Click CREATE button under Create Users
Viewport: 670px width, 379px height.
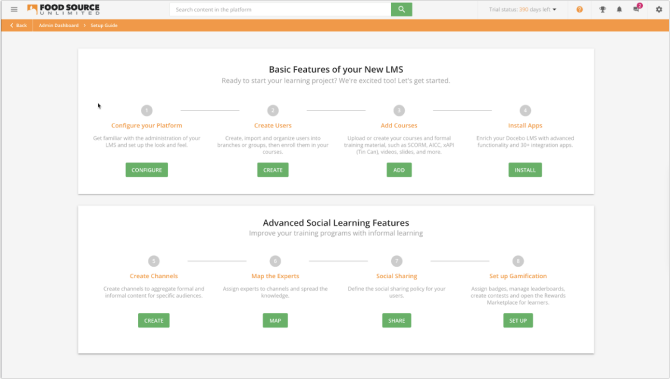[273, 170]
